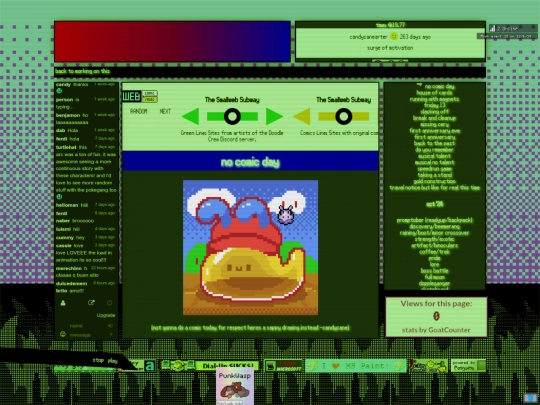Image resolution: width=540 pixels, height=405 pixels.
Task: Open 'break and cleanup' comic
Action: point(434,118)
